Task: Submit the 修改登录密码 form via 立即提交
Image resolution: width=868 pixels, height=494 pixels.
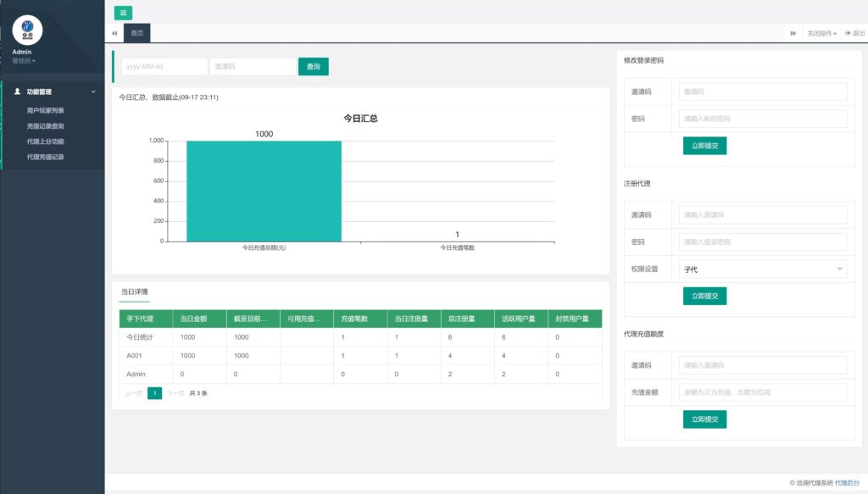Action: pyautogui.click(x=704, y=146)
